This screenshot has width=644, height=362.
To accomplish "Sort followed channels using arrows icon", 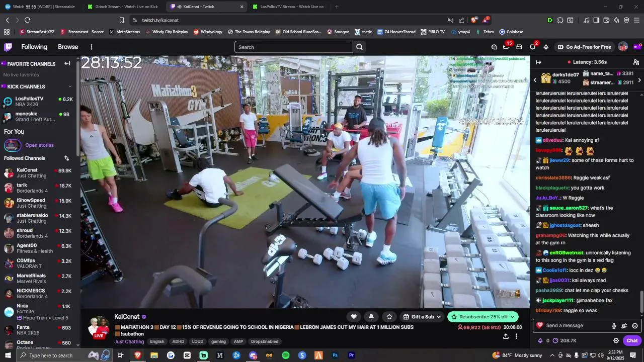I will pyautogui.click(x=66, y=158).
